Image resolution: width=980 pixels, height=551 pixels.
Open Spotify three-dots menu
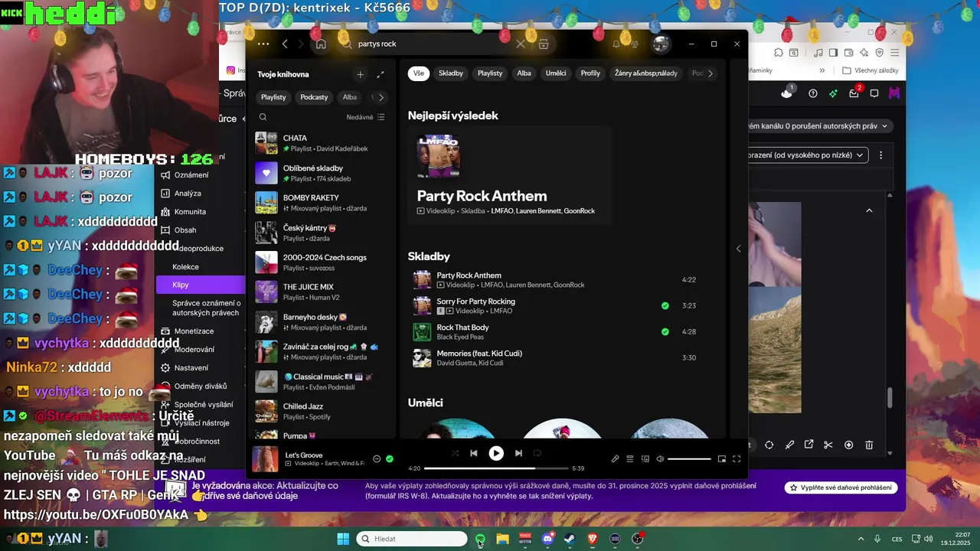263,44
